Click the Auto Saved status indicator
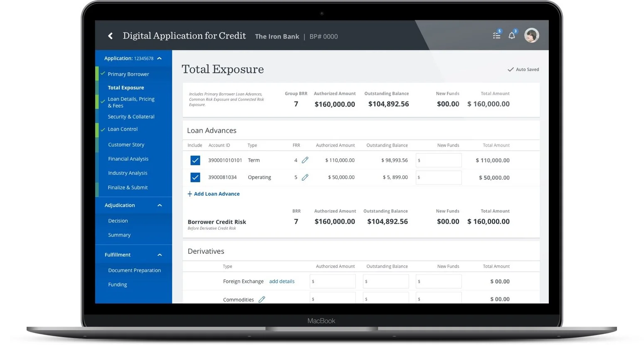Screen dimensions: 644x345 (523, 69)
